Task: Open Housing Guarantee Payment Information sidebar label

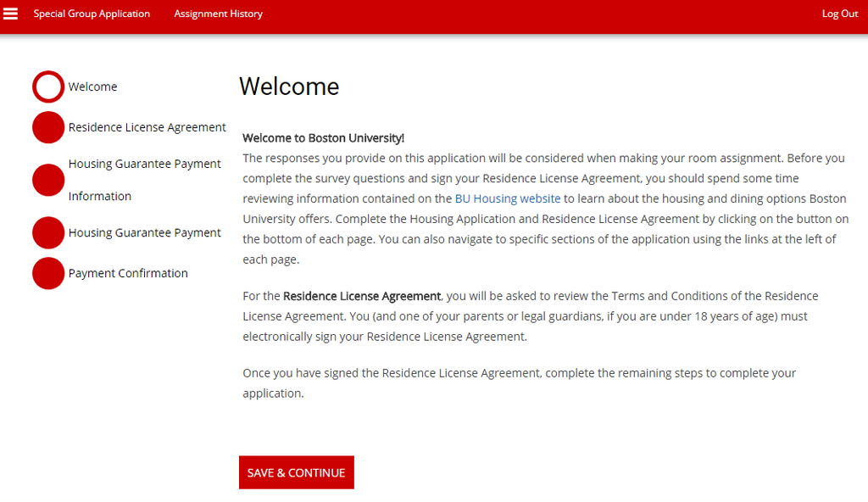Action: tap(144, 180)
